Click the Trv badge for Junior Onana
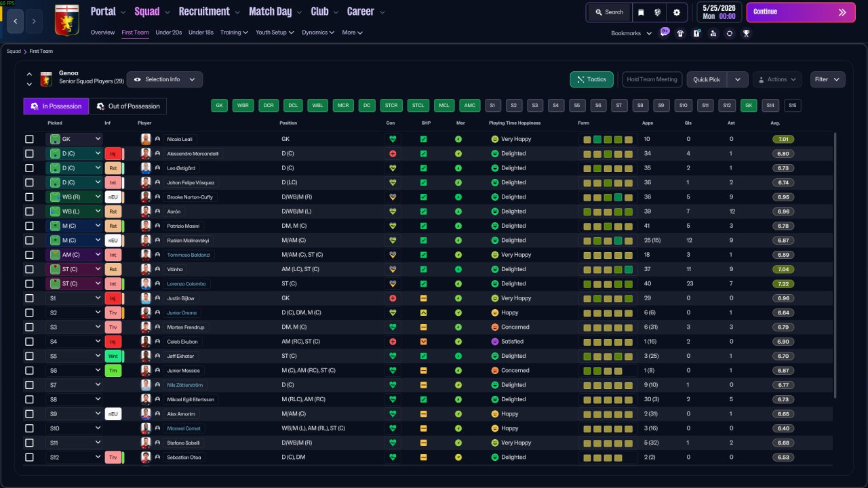 pyautogui.click(x=113, y=313)
